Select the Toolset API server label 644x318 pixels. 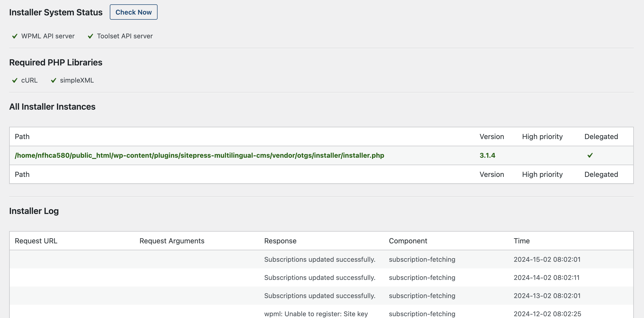pyautogui.click(x=125, y=36)
